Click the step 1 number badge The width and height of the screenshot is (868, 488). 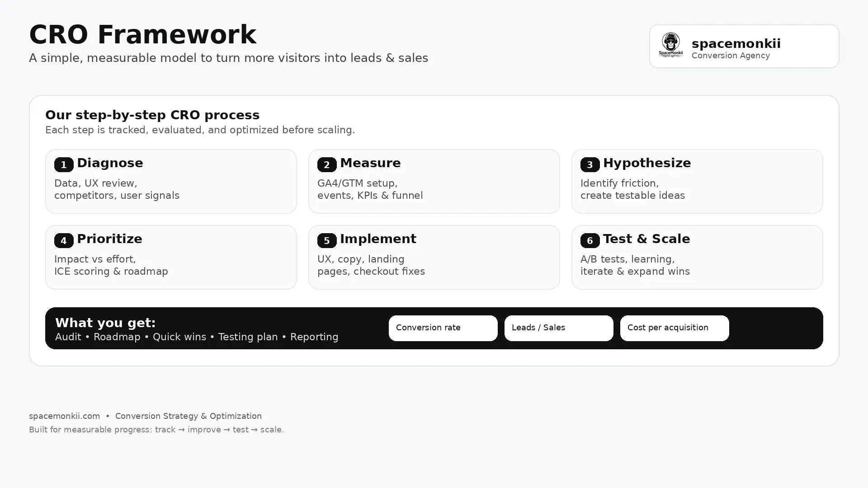(x=64, y=165)
